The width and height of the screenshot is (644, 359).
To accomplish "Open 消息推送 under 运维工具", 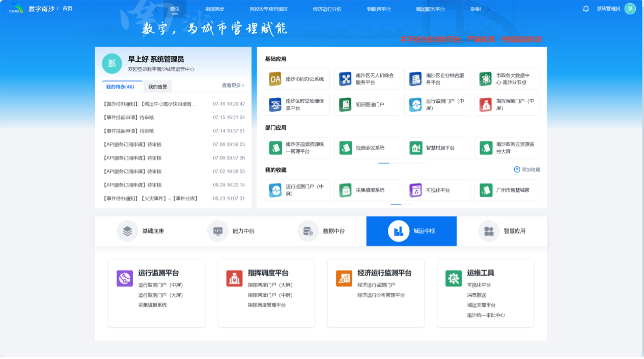I will point(477,295).
